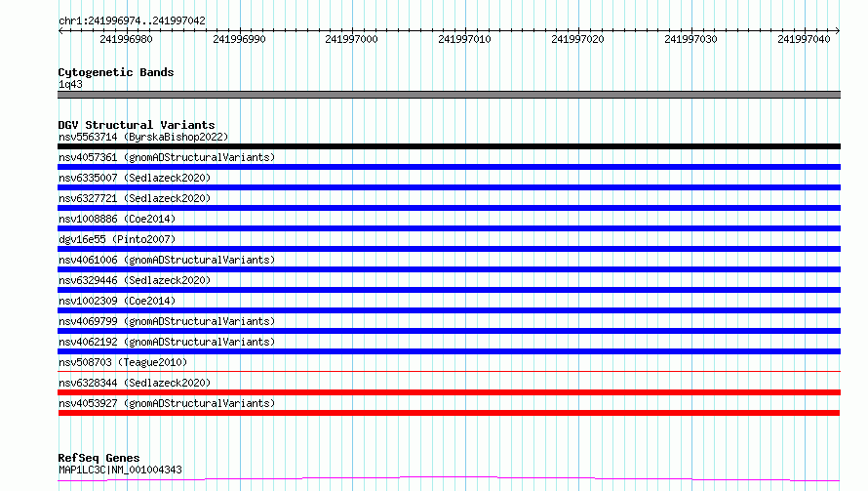Click the blue nsv6335007 variant bar
The image size is (868, 491).
[x=449, y=187]
